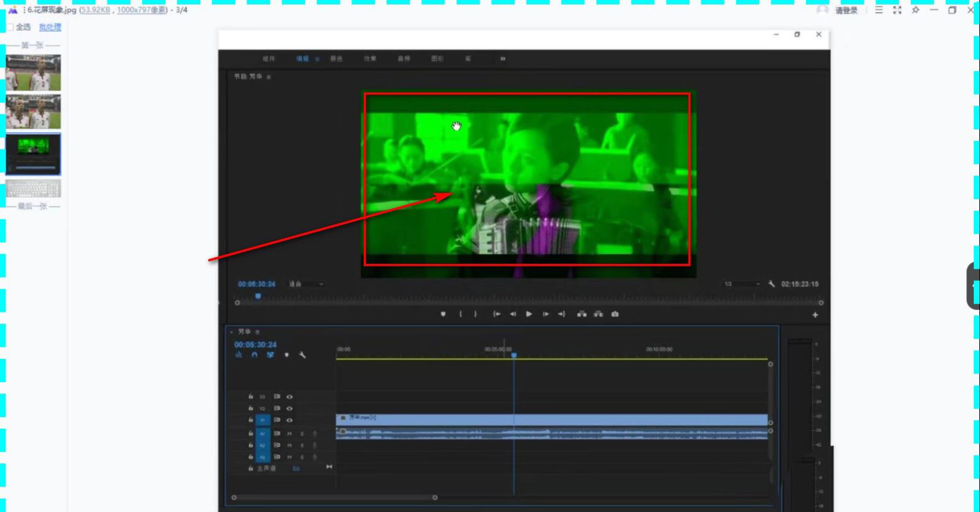Check the 全选 select-all checkbox
Viewport: 980px width, 512px height.
[10, 27]
